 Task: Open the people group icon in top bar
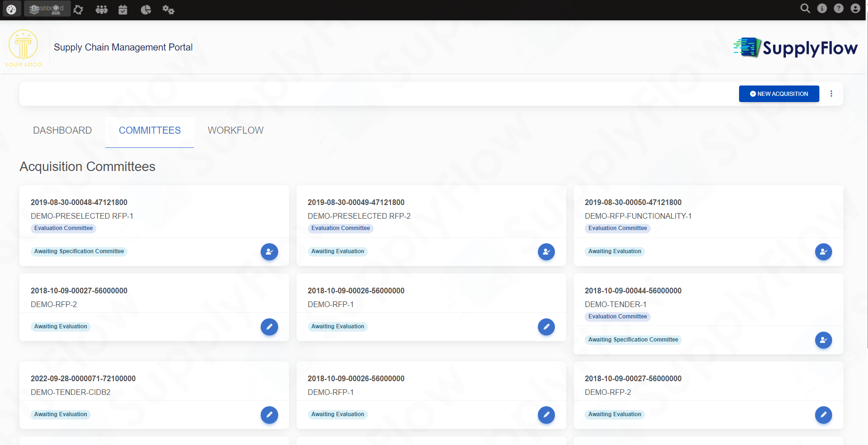102,9
